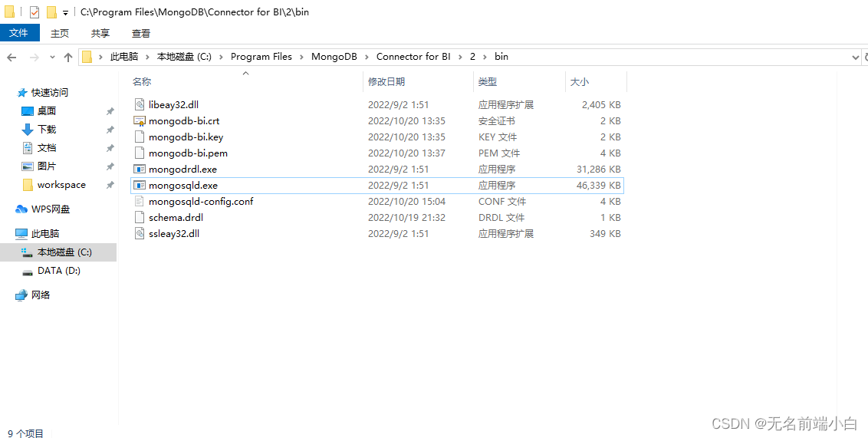Expand the chevron after Program Files breadcrumb
Image resolution: width=868 pixels, height=438 pixels.
(301, 57)
